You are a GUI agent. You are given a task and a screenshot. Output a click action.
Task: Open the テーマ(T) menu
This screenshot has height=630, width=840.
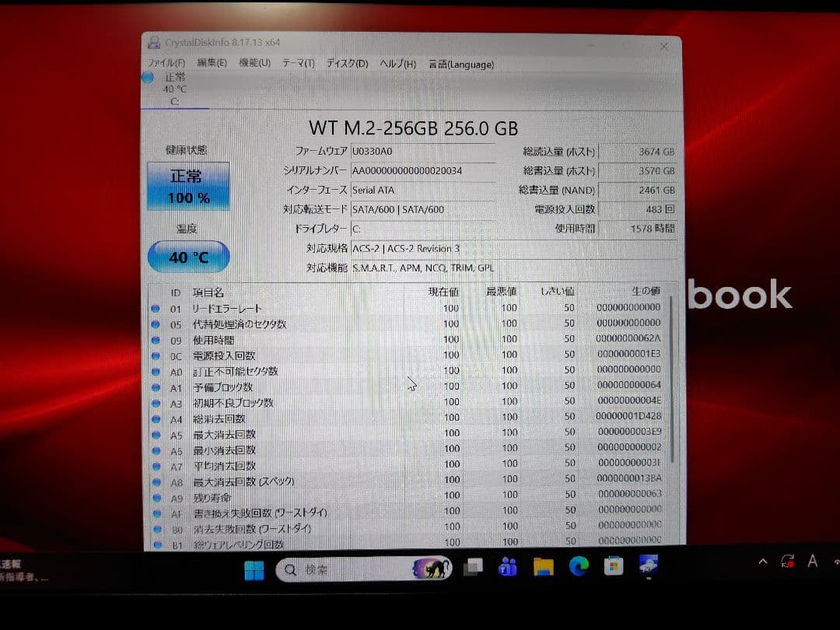pos(299,64)
